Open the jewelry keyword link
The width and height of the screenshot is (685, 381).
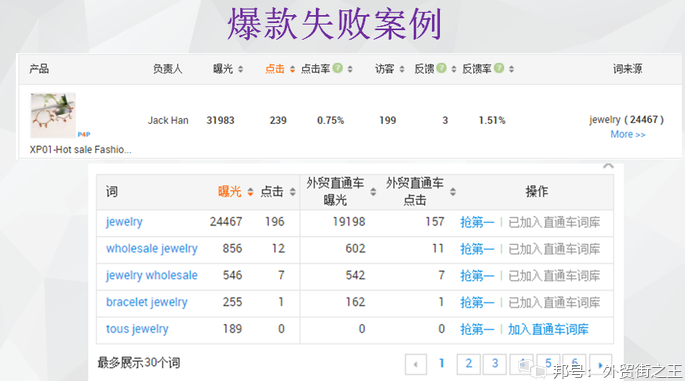[x=124, y=222]
